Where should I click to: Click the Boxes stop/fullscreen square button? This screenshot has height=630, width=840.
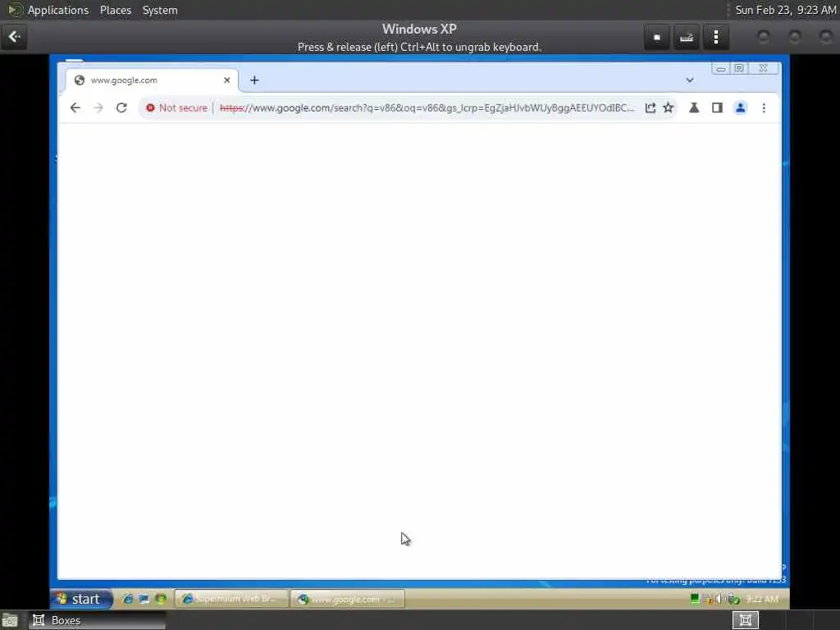[x=657, y=37]
